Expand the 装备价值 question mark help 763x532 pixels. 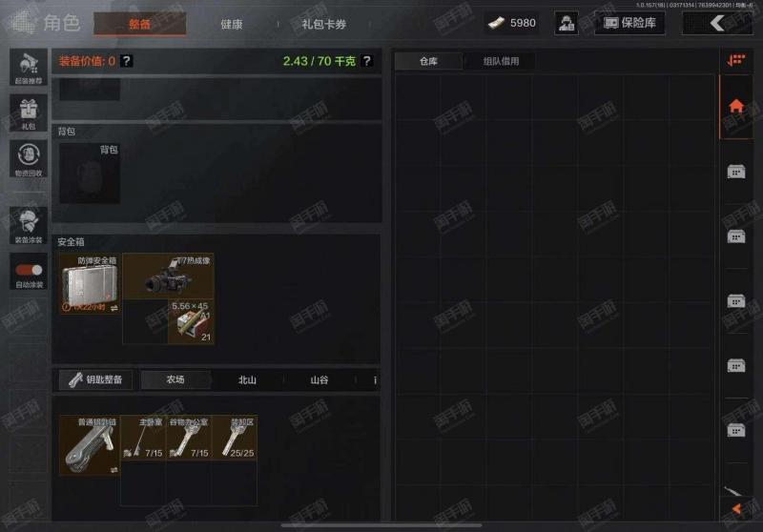point(127,61)
